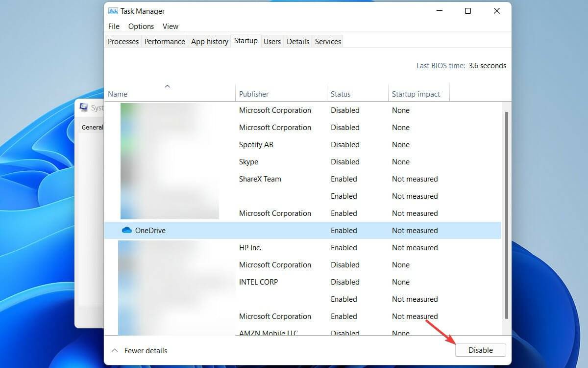Viewport: 588px width, 368px height.
Task: Select the General tab in System Properties
Action: (93, 127)
